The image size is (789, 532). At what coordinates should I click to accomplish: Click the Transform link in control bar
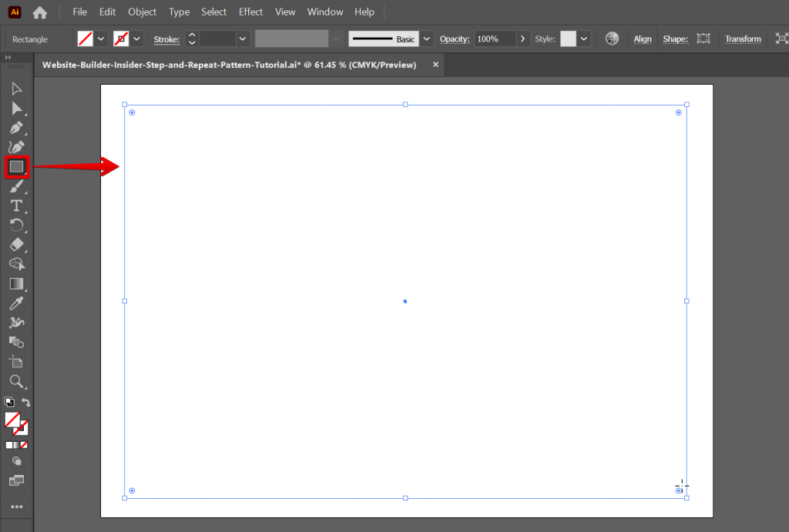[x=743, y=38]
